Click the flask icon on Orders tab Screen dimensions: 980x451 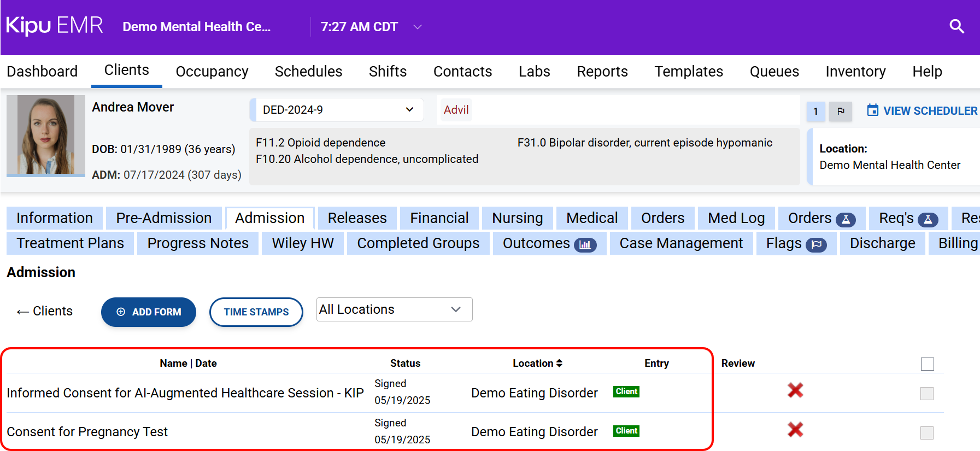[846, 220]
